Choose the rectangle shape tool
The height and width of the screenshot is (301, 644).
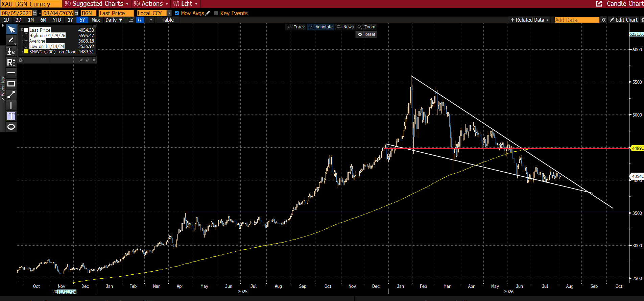[11, 83]
